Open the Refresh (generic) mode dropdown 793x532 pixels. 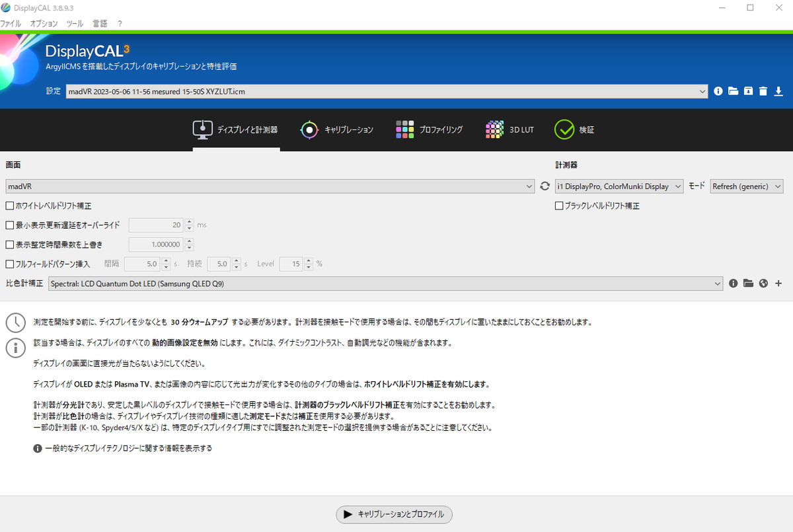pyautogui.click(x=747, y=186)
